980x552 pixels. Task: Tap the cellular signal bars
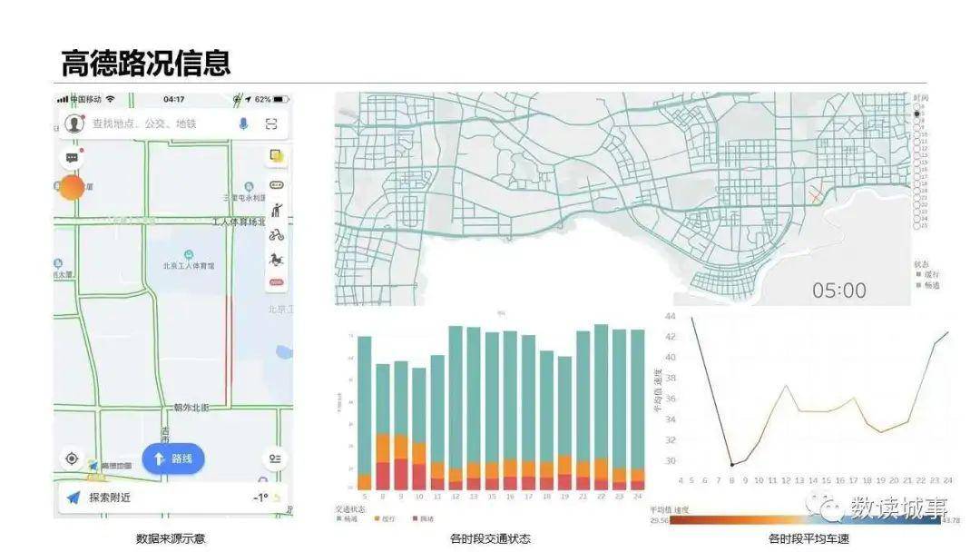click(x=63, y=99)
